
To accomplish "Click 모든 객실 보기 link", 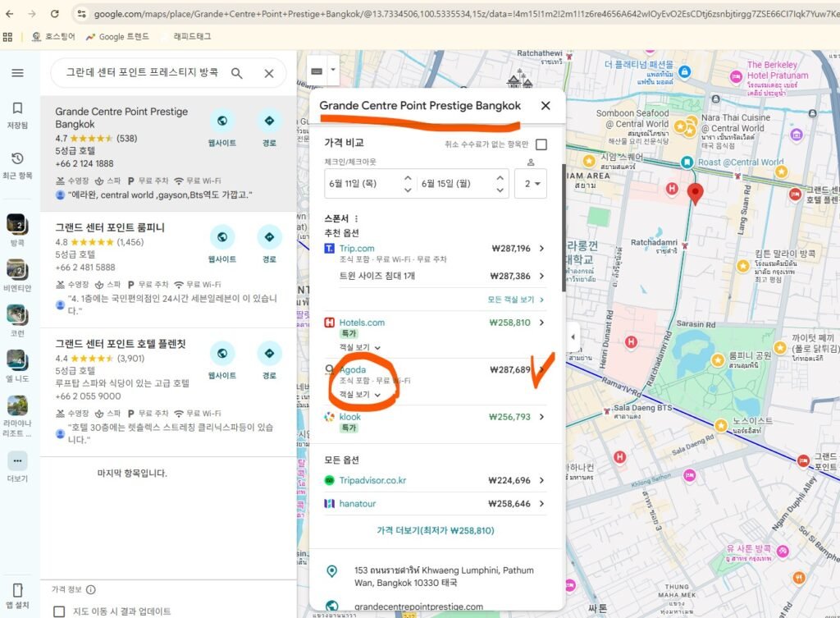I will pos(515,300).
